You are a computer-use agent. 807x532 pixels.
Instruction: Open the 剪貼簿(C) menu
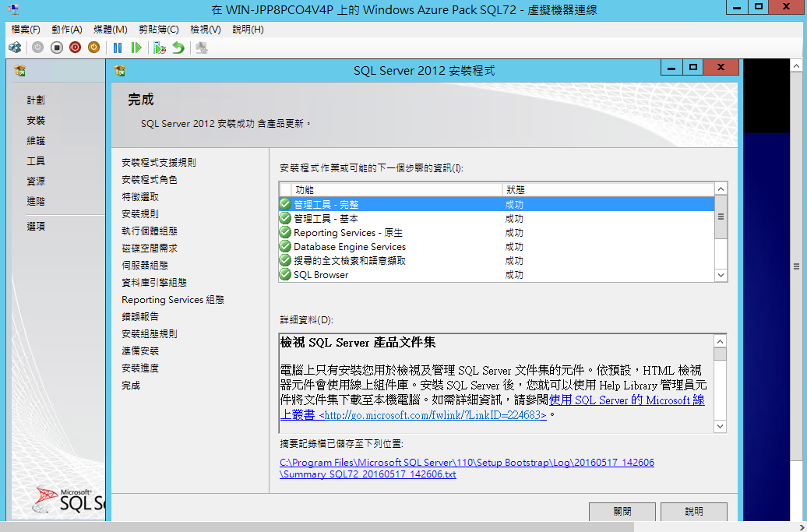pos(159,30)
